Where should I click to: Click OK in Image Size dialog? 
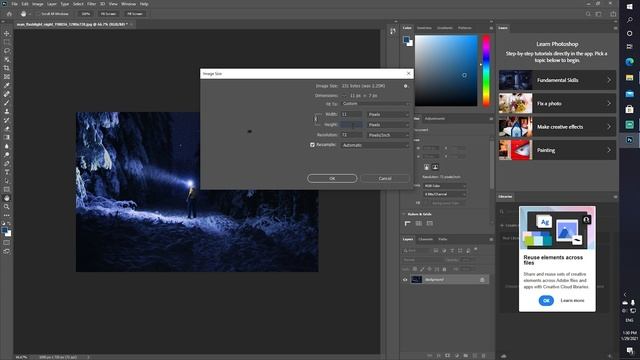pos(332,178)
